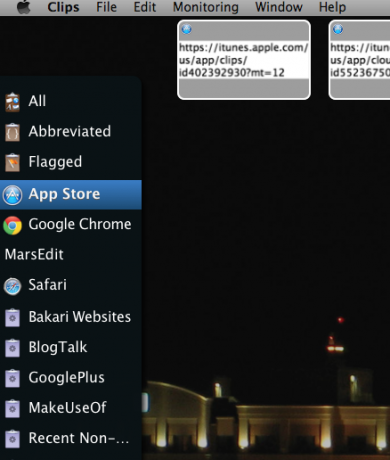The height and width of the screenshot is (460, 390).
Task: Open the File menu
Action: [x=106, y=7]
